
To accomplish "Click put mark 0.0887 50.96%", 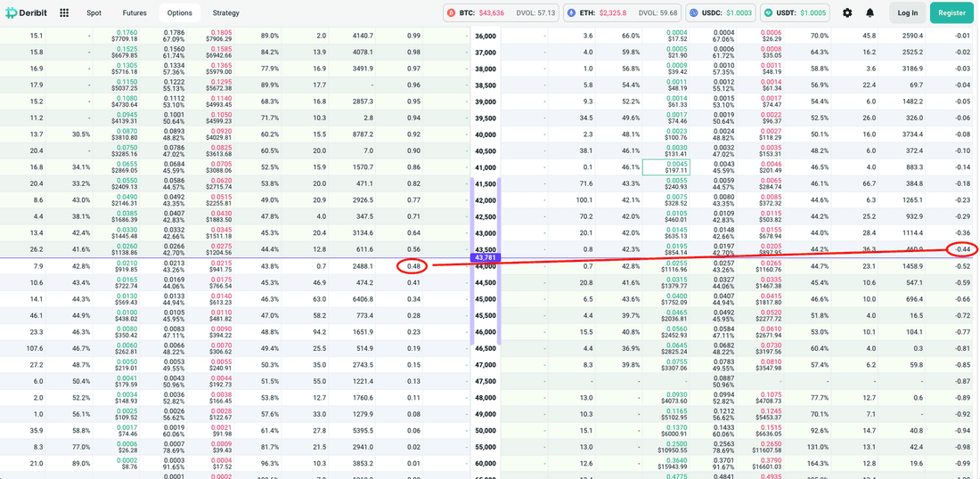I will pyautogui.click(x=723, y=381).
